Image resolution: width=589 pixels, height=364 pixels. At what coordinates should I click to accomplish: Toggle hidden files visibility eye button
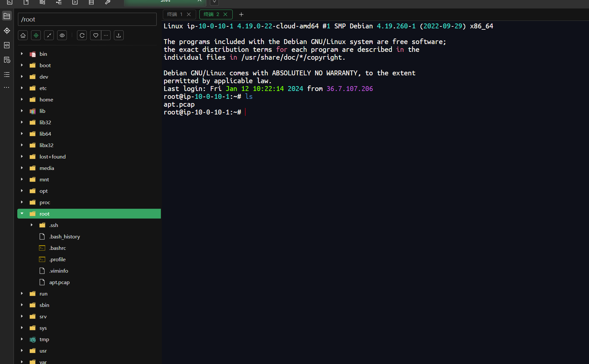pos(62,35)
